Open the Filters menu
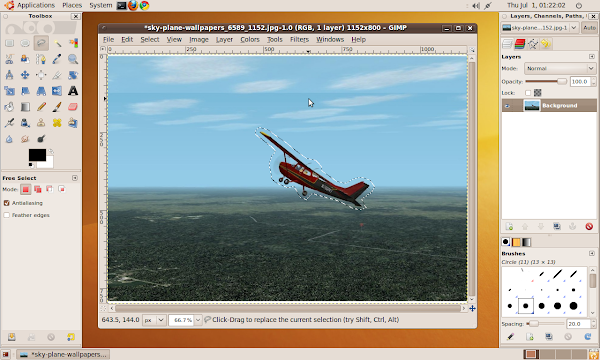The image size is (600, 360). 299,39
